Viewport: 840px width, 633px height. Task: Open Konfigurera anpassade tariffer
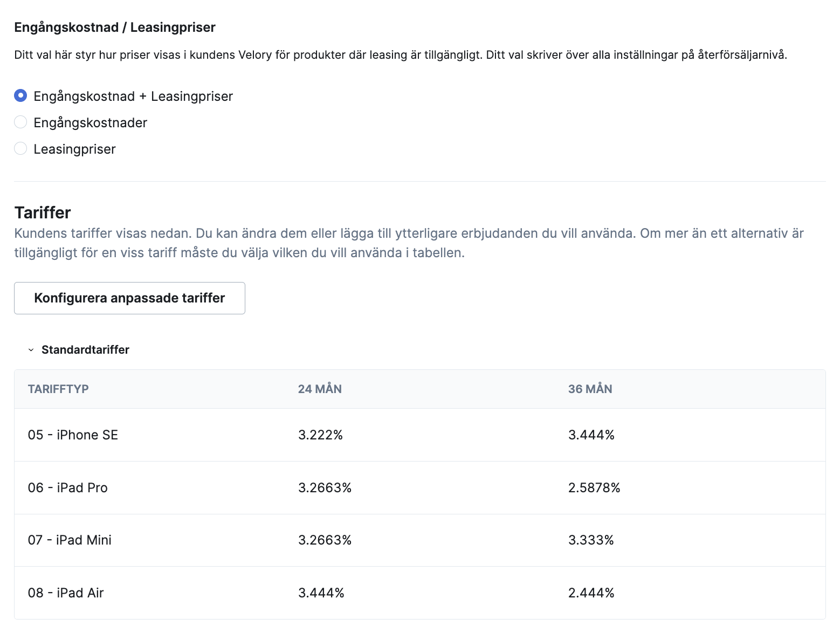(129, 298)
